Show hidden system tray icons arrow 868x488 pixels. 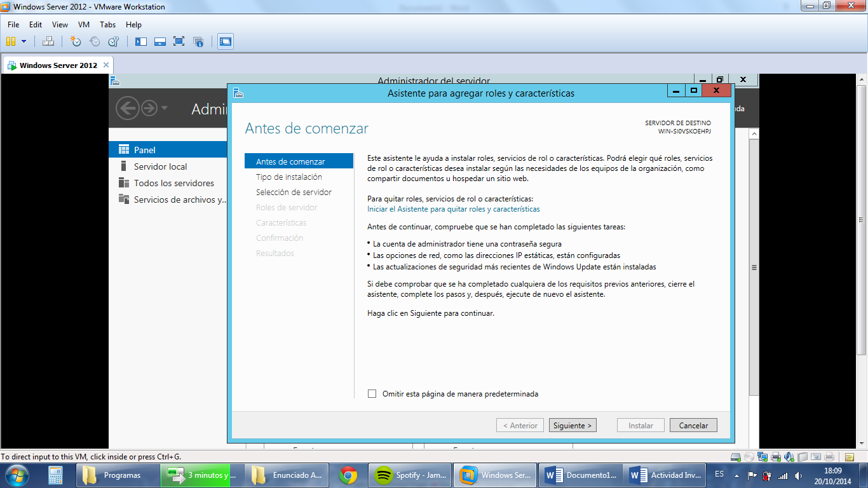tap(736, 475)
